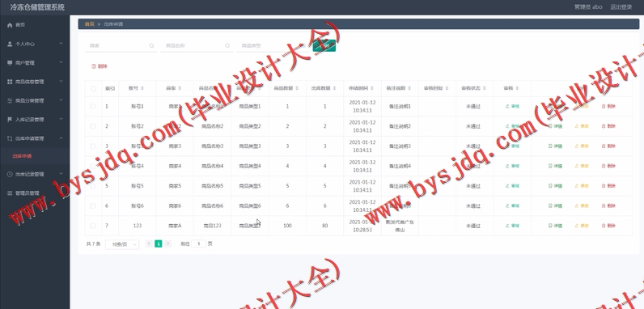Click in the 商品名称 search input
The width and height of the screenshot is (644, 309).
197,46
